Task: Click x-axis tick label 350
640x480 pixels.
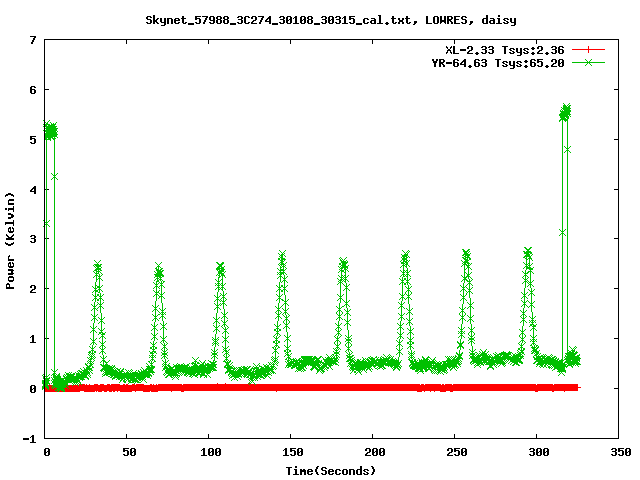Action: tap(621, 452)
